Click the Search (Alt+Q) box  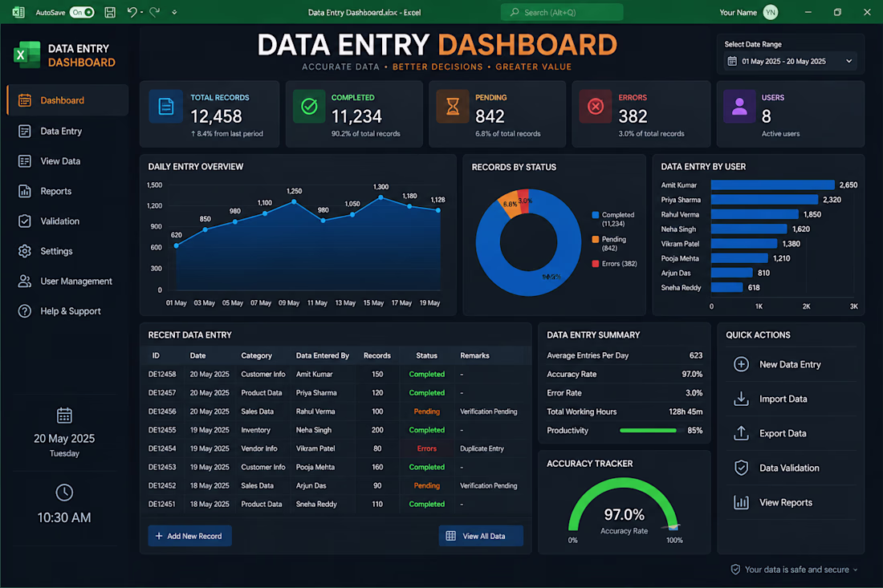pyautogui.click(x=561, y=12)
